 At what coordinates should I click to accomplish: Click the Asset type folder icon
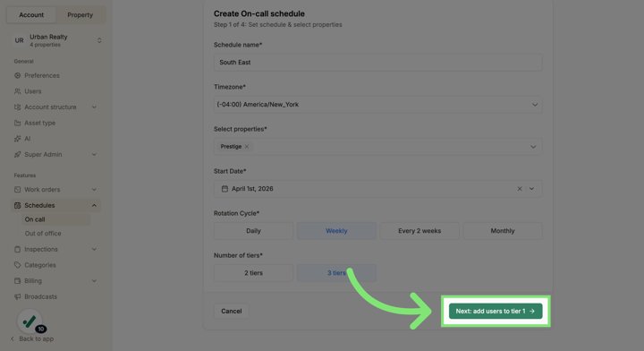click(x=17, y=123)
